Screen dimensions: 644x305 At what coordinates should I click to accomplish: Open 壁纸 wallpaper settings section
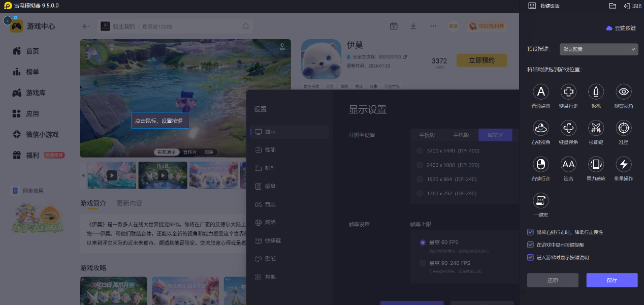(x=290, y=259)
